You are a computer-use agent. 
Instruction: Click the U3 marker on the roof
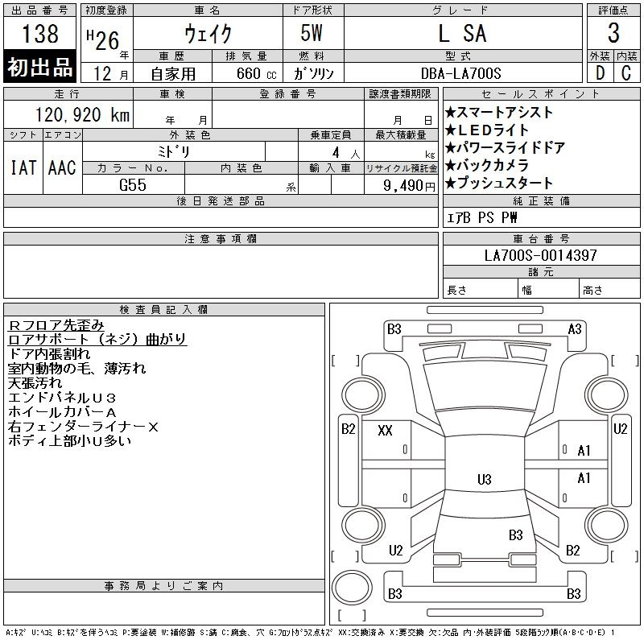point(484,480)
